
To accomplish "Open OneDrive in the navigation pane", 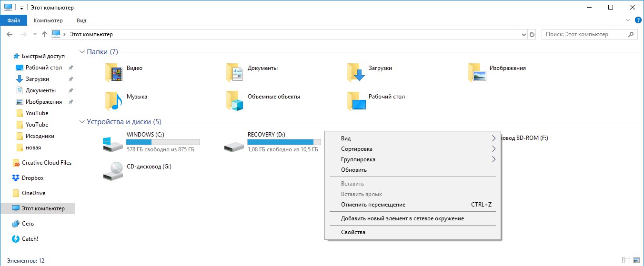I will pyautogui.click(x=30, y=193).
